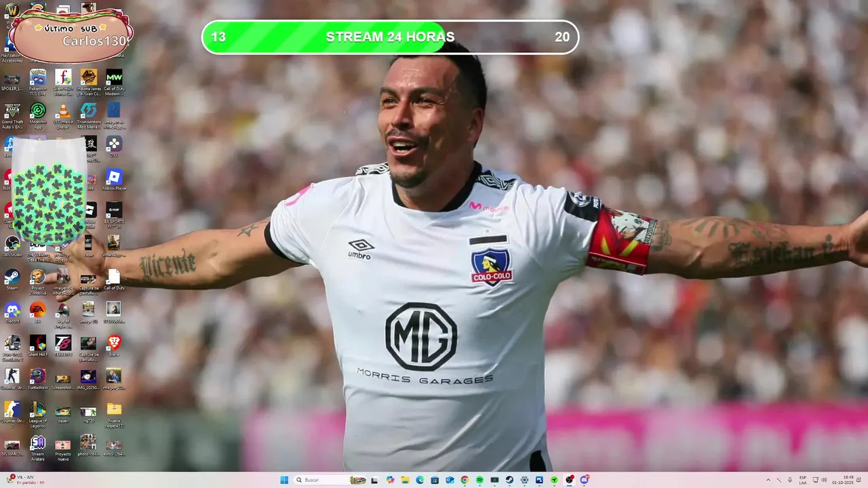This screenshot has height=488, width=868.
Task: Open the TurtleWoW shortcut
Action: (x=38, y=380)
